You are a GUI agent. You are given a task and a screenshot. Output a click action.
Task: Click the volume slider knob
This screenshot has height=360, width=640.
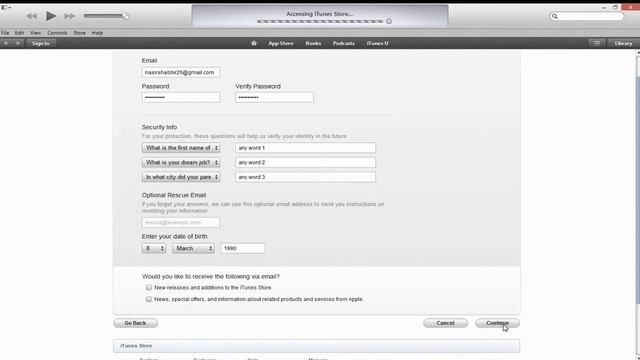click(126, 16)
